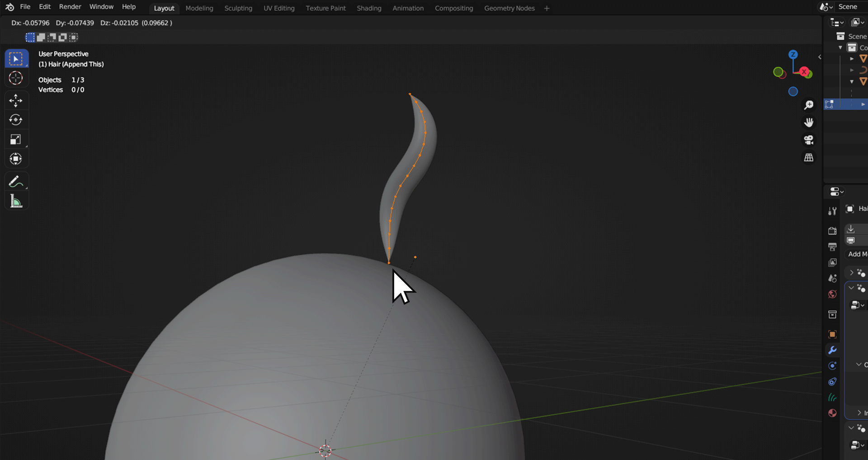Activate the 3D Cursor tool

point(16,78)
